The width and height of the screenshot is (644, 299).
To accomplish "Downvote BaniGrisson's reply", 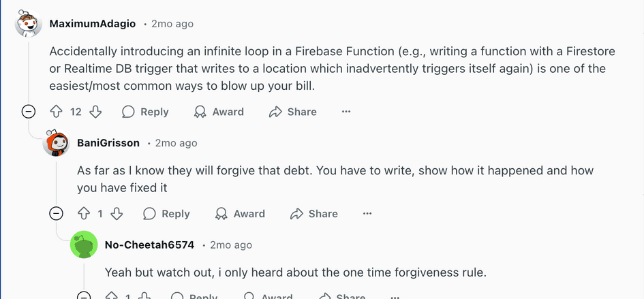I will pos(117,214).
